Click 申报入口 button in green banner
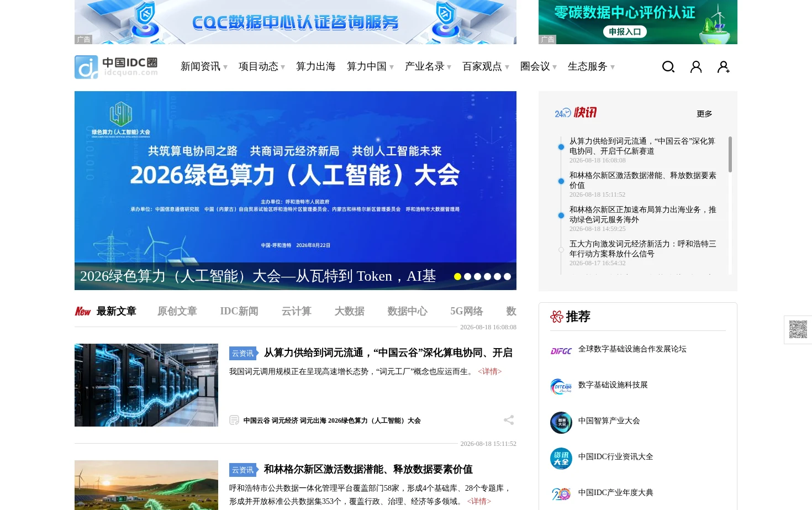 point(625,31)
